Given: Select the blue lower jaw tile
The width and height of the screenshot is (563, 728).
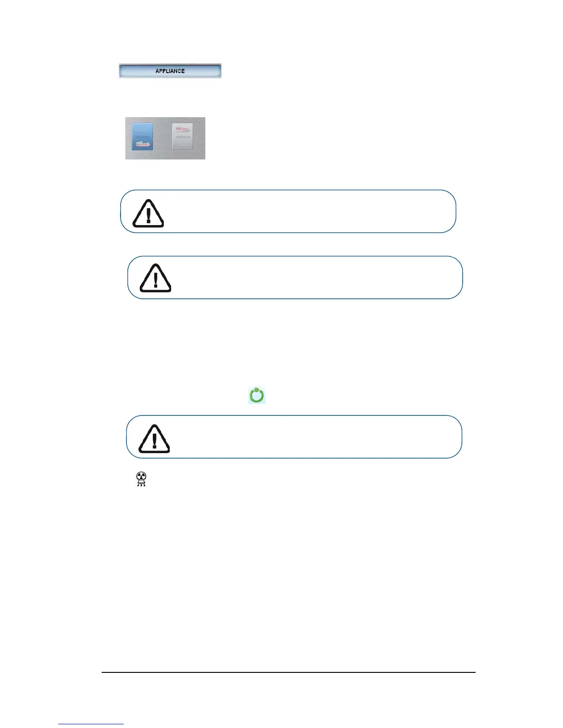Looking at the screenshot, I should 142,136.
